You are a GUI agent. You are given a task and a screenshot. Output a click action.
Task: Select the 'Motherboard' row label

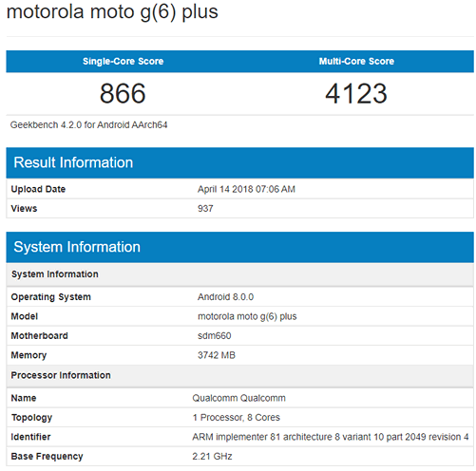click(x=40, y=336)
